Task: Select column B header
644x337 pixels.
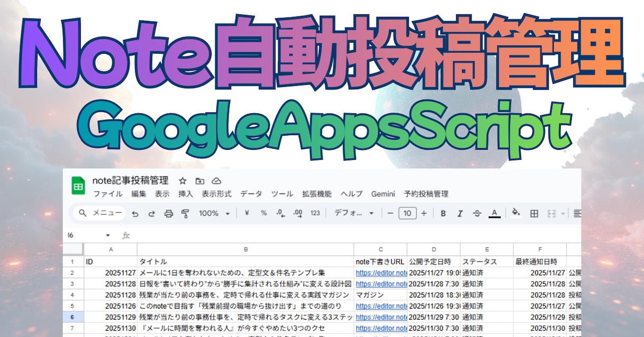Action: tap(245, 249)
